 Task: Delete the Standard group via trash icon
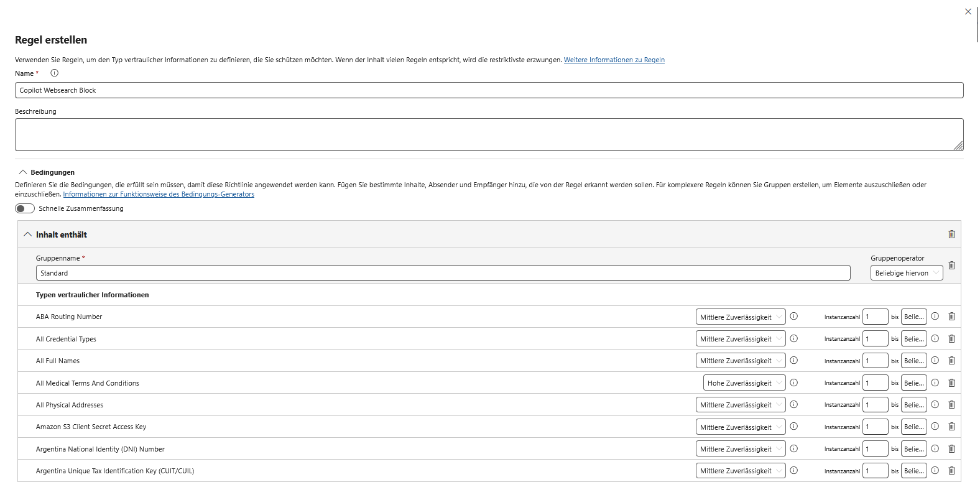click(951, 266)
